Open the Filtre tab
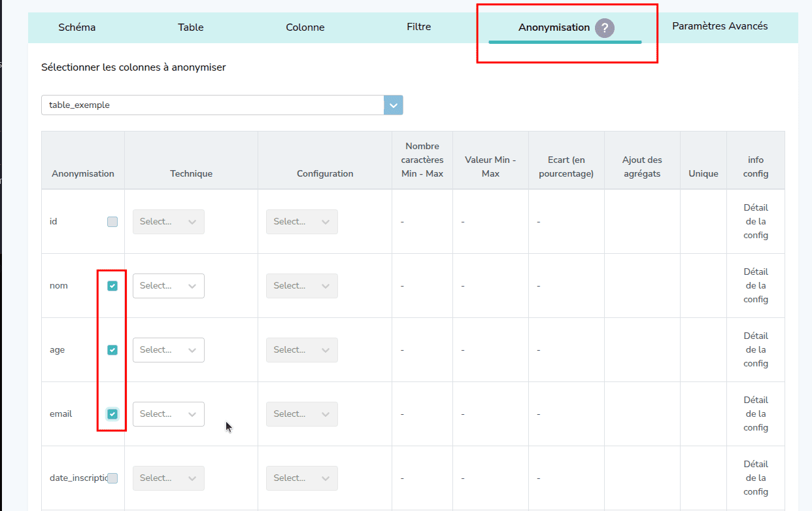 tap(418, 27)
